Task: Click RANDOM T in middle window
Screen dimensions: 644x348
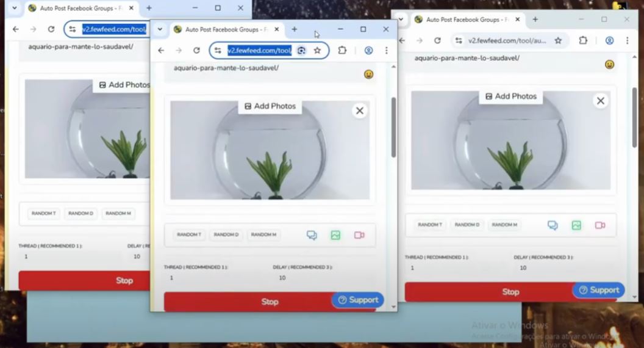Action: (189, 234)
